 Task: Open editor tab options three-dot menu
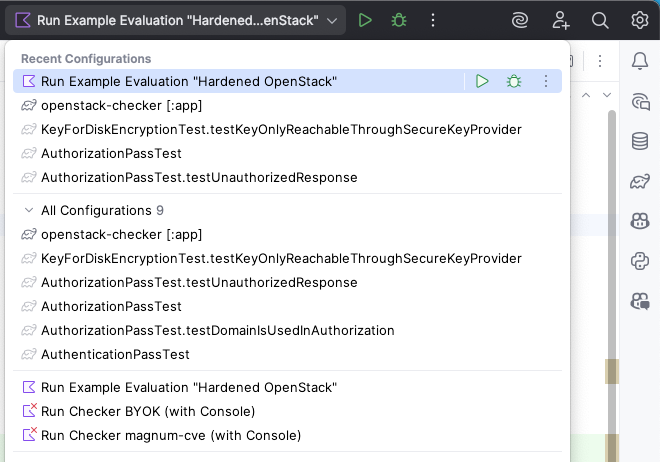point(600,61)
